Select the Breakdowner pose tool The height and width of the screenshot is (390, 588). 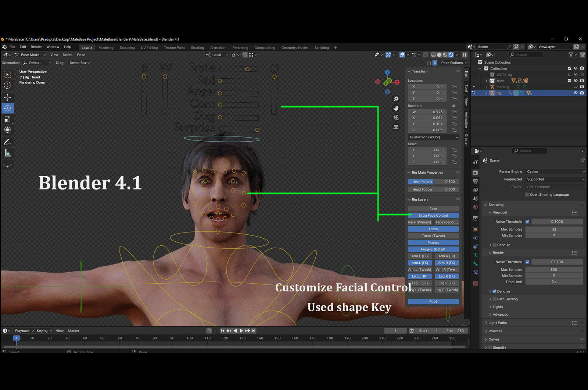pyautogui.click(x=7, y=166)
